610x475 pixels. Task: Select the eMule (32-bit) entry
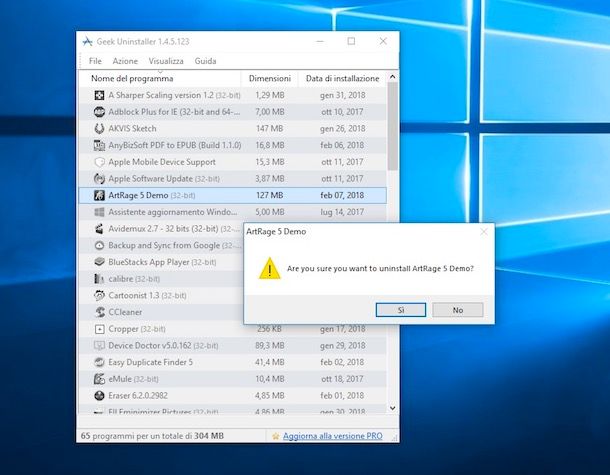(133, 379)
